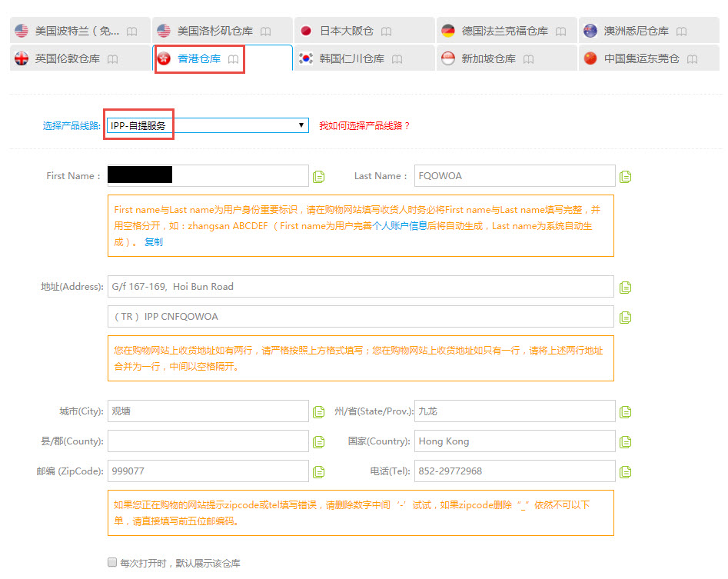Open the 德国法兰克福仓库 tab

[507, 31]
